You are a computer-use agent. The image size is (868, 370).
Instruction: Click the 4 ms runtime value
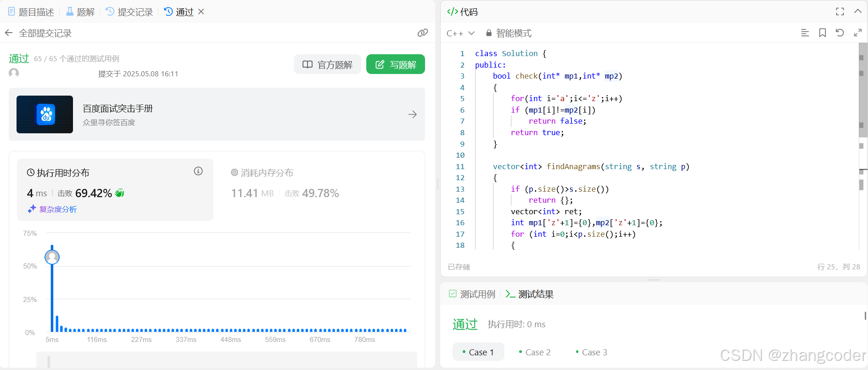(x=37, y=193)
